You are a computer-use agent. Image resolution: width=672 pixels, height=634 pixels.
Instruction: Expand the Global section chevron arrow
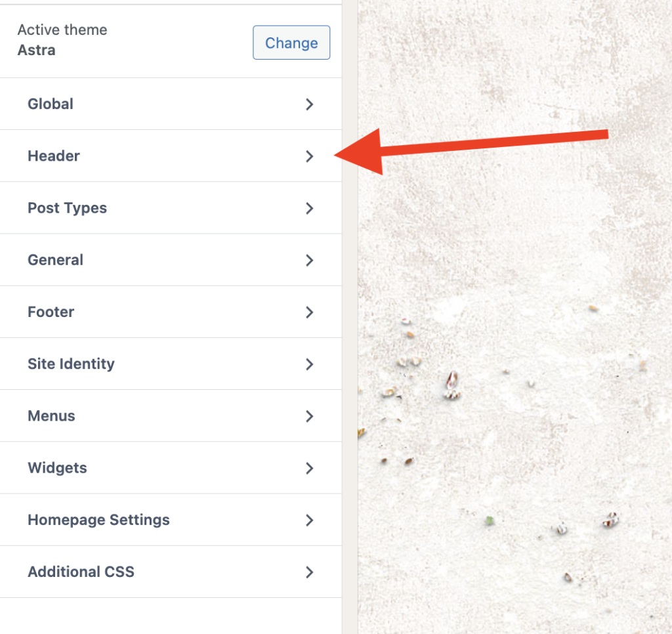(310, 104)
